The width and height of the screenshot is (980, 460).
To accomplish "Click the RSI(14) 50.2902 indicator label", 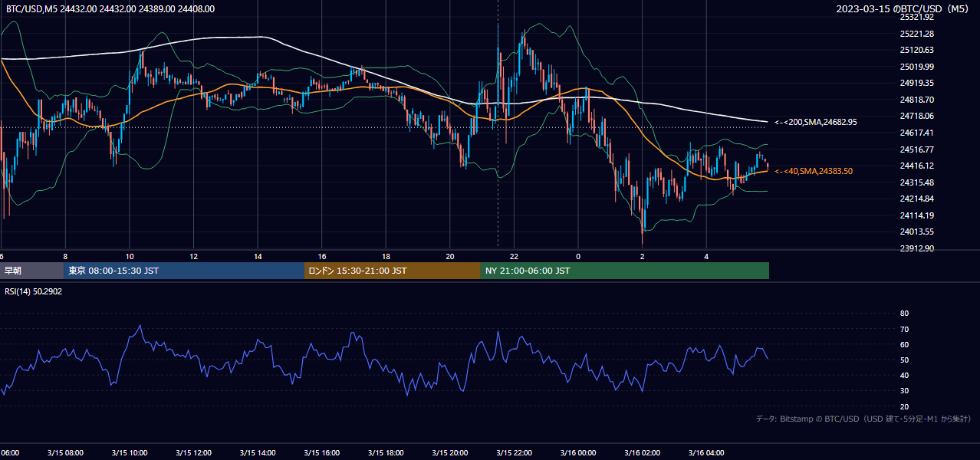I will 34,291.
